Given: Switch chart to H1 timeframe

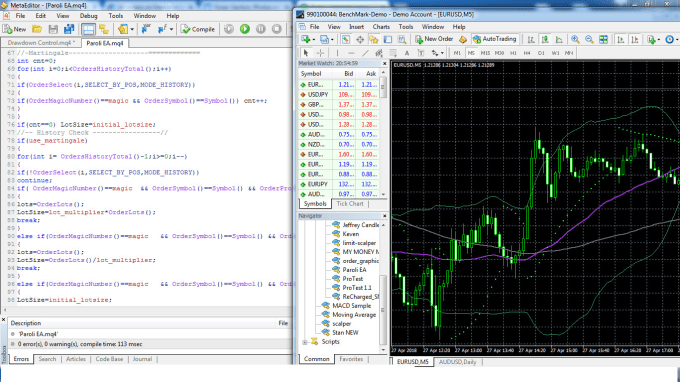Looking at the screenshot, I should pos(513,53).
